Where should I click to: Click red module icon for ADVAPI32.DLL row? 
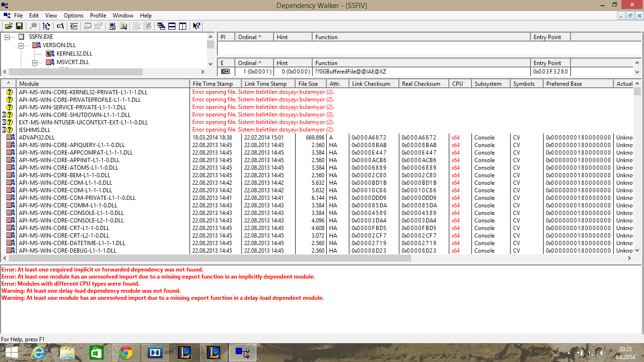(10, 138)
